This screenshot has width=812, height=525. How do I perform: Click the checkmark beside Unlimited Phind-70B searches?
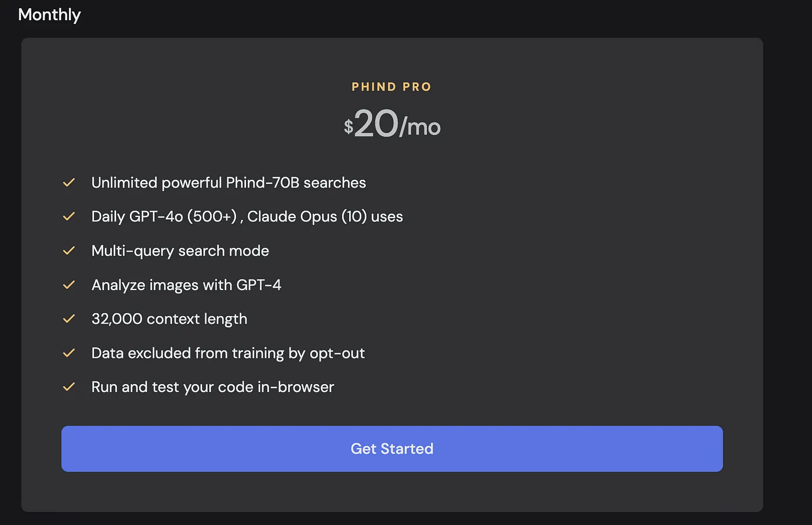click(69, 183)
